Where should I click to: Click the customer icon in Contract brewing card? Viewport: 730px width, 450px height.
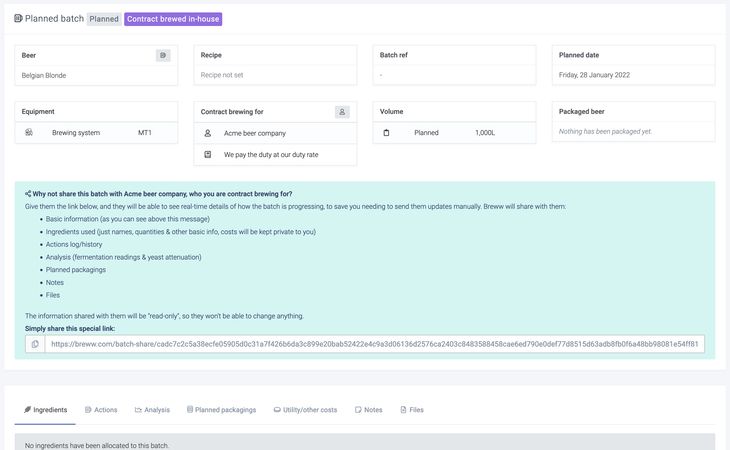(342, 112)
